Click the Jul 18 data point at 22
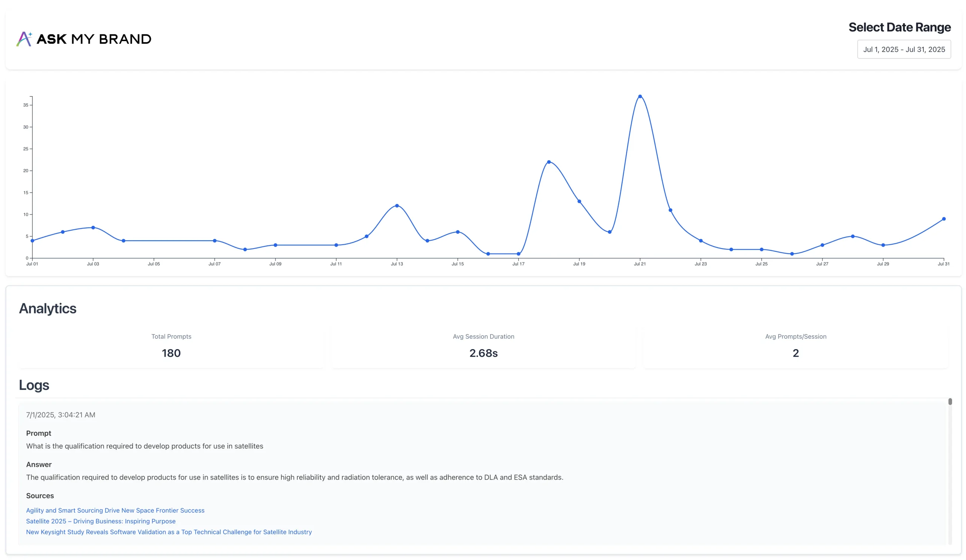The image size is (966, 560). [549, 162]
